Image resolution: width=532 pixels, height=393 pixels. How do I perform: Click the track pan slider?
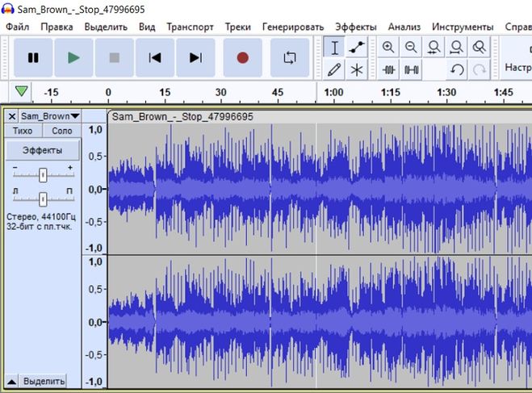click(x=43, y=199)
